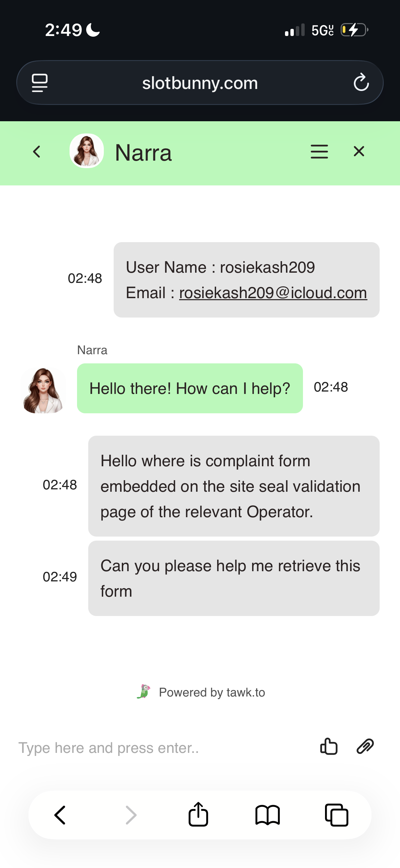Open the Safari share sheet
The height and width of the screenshot is (868, 400).
click(198, 814)
